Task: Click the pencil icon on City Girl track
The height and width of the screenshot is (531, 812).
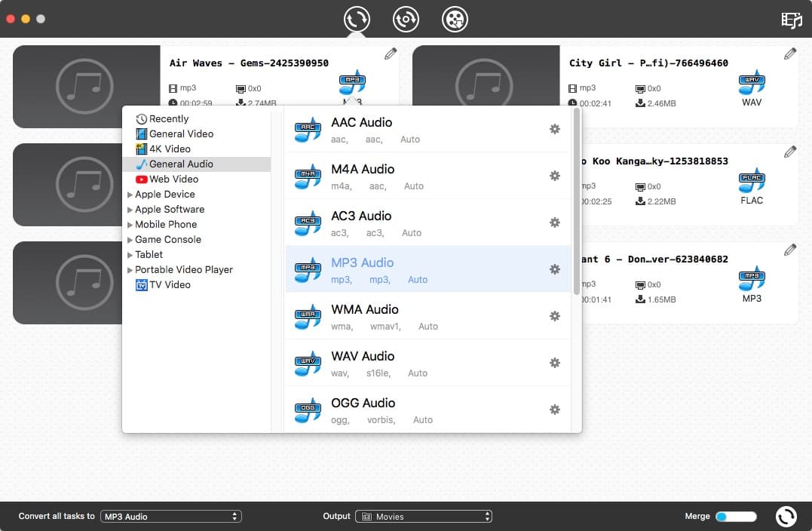Action: coord(789,53)
